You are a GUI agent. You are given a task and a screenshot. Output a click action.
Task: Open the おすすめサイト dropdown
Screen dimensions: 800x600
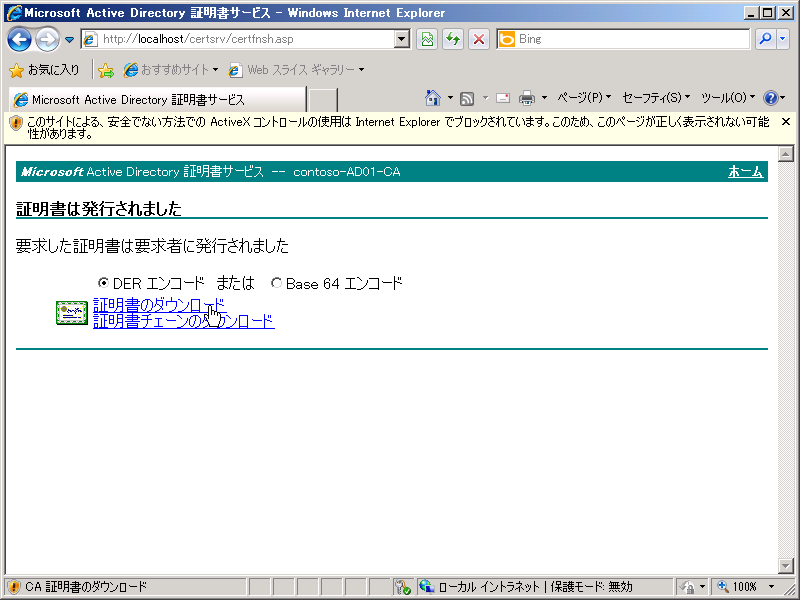coord(171,70)
